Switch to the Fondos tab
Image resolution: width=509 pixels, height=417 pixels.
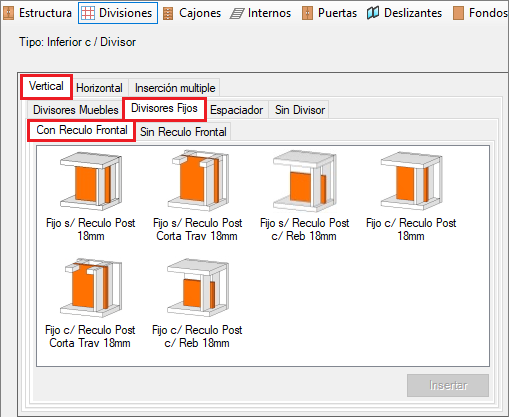[480, 13]
